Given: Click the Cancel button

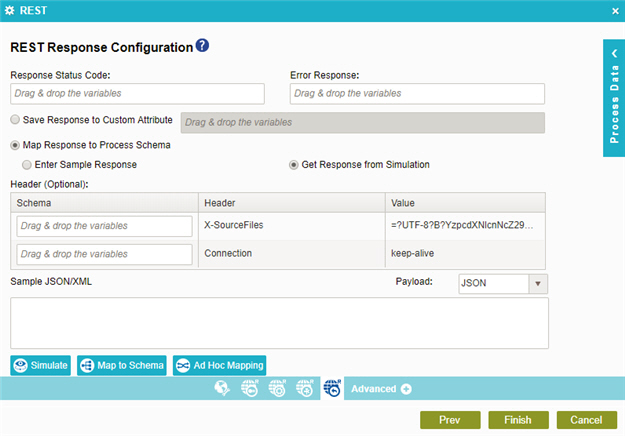Looking at the screenshot, I should [x=587, y=420].
